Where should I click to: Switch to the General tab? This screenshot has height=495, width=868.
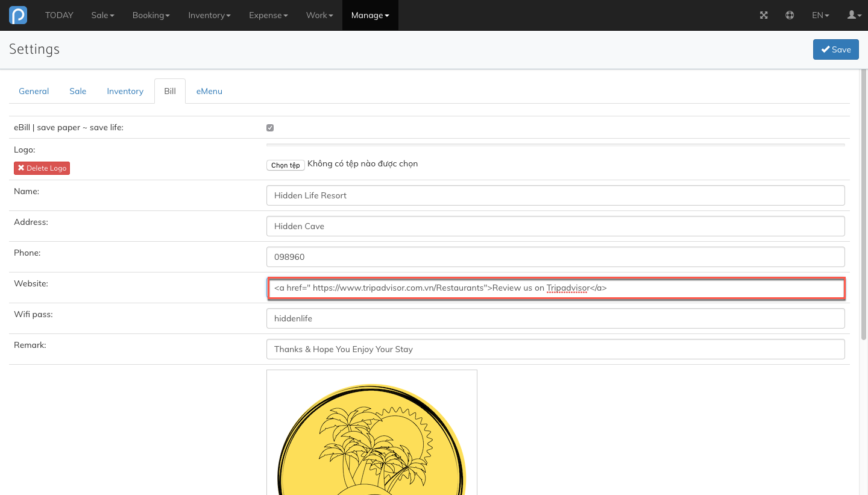[34, 91]
